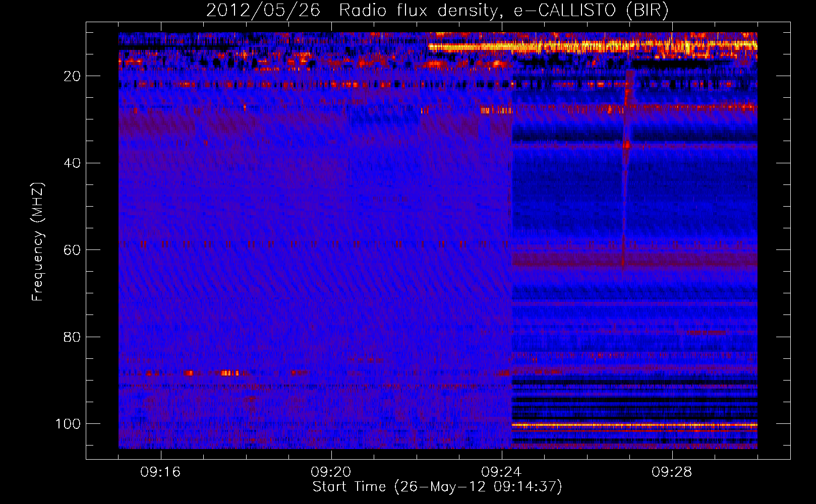Click the plot title 'Radio flux density, e-CALLISTO (BIR)'
Image resolution: width=816 pixels, height=504 pixels.
coord(504,10)
